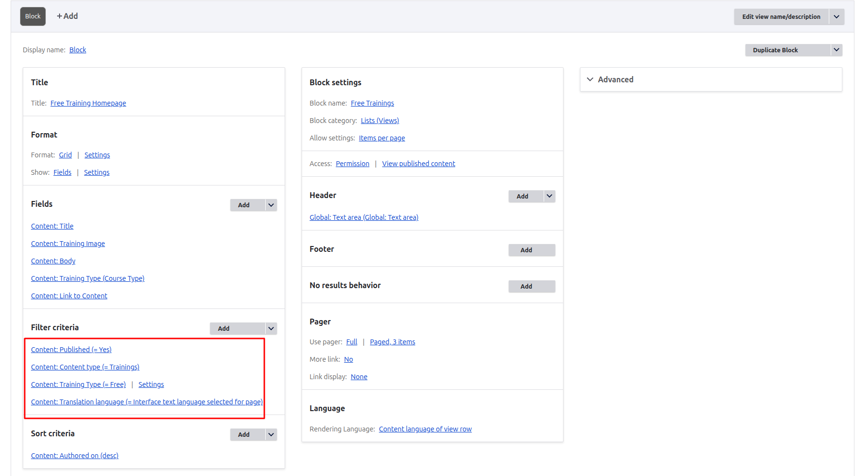
Task: Open Settings beside Training Type filter
Action: 151,384
